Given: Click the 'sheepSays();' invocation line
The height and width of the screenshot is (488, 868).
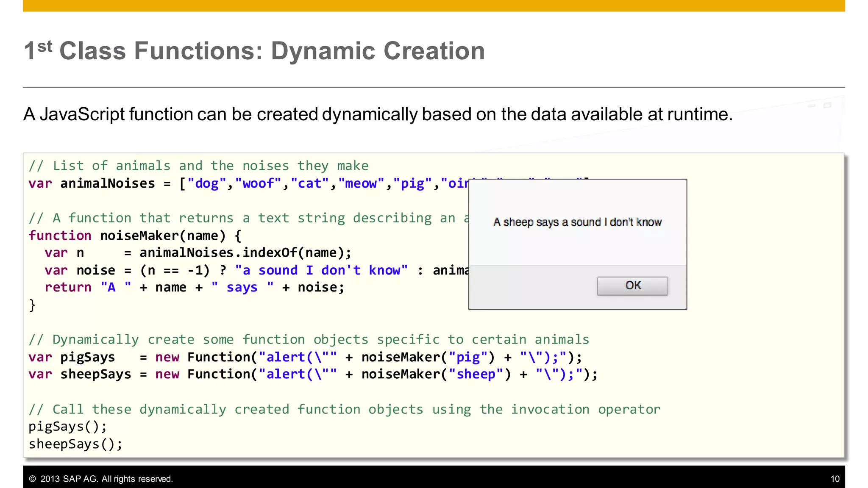Looking at the screenshot, I should click(75, 444).
